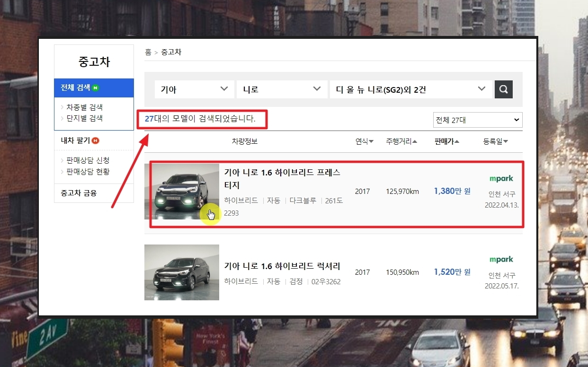
Task: Click the green N badge beside 전체 검색
Action: click(96, 88)
